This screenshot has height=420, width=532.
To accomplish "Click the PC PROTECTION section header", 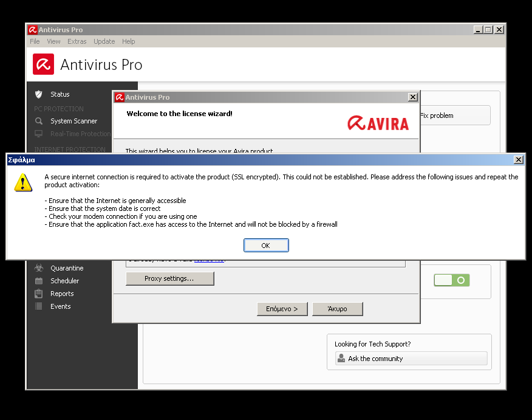I will coord(59,109).
